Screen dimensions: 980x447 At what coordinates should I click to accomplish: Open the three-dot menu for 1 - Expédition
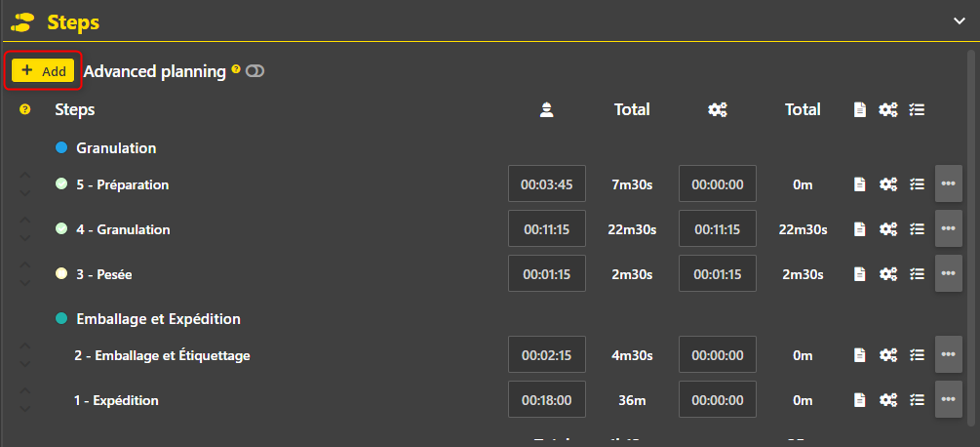948,399
